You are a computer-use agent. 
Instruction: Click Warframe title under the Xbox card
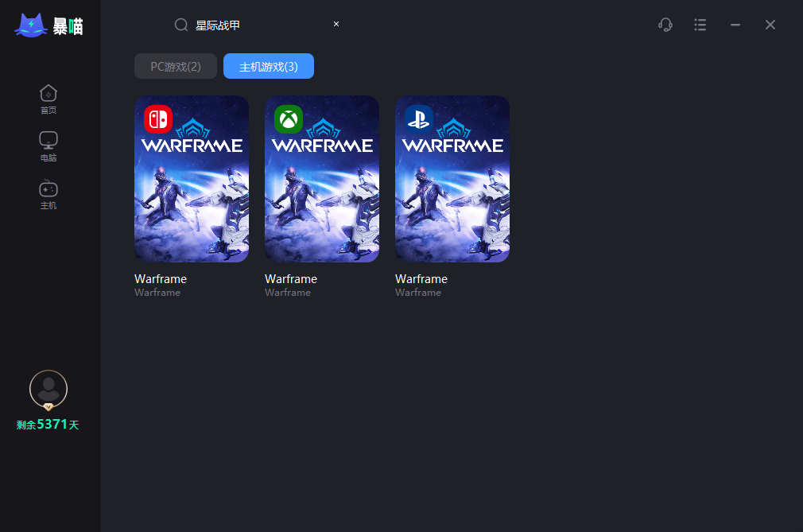click(291, 279)
